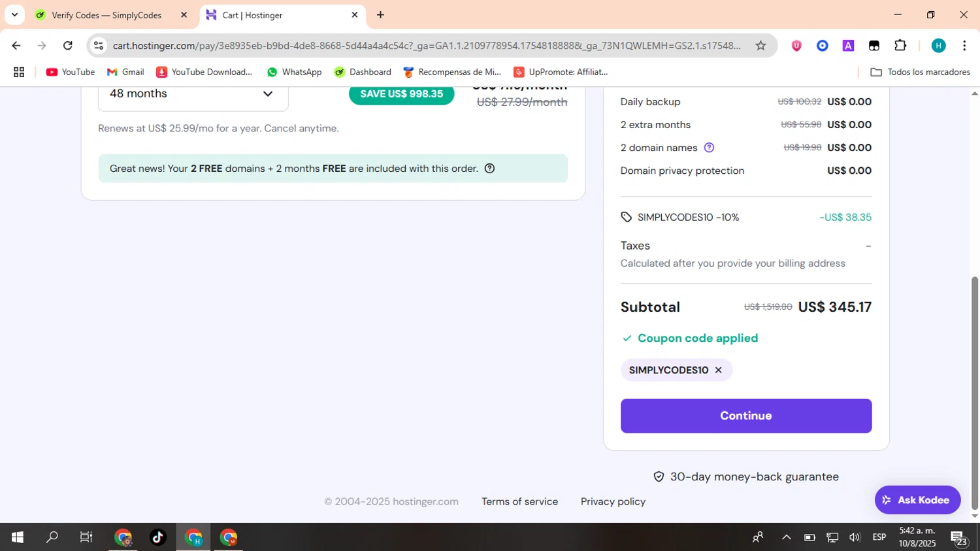Open volume control in system tray
Screen dimensions: 980x551
click(x=855, y=537)
